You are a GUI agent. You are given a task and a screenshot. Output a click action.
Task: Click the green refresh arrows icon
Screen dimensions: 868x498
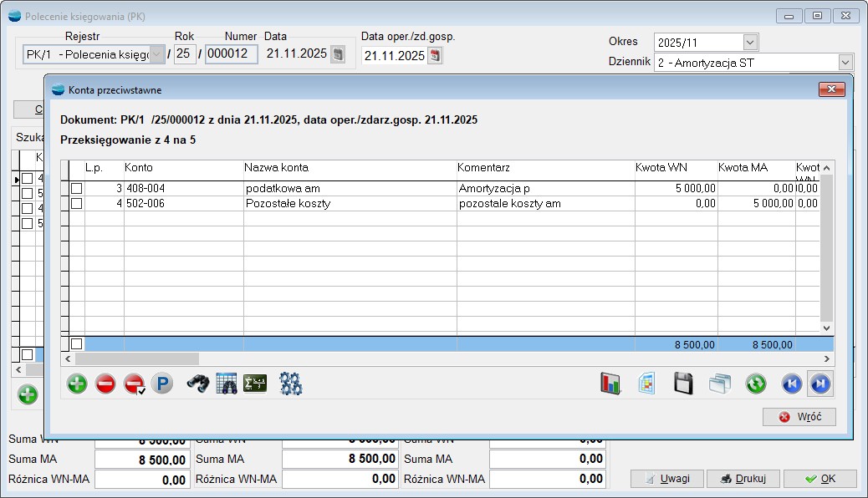(x=756, y=384)
